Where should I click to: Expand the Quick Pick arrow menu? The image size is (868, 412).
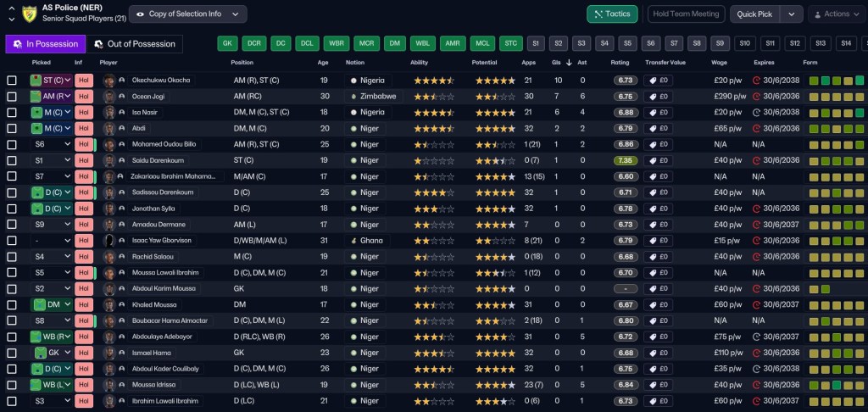coord(792,14)
